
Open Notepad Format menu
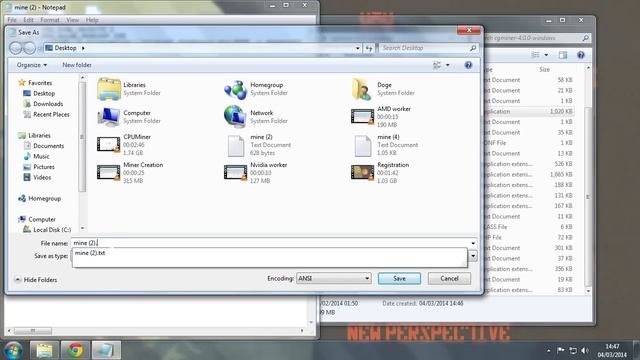tap(50, 20)
